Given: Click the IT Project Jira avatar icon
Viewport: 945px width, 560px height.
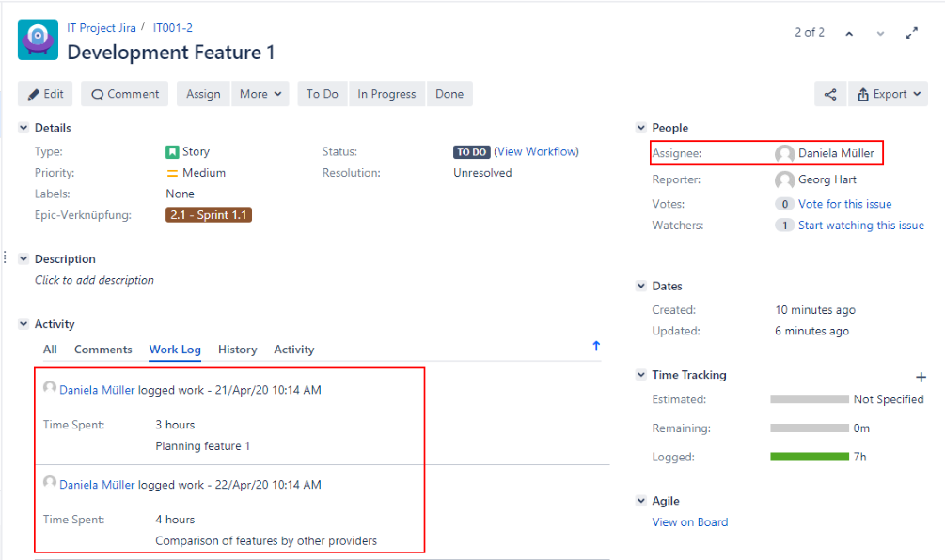Looking at the screenshot, I should coord(38,40).
